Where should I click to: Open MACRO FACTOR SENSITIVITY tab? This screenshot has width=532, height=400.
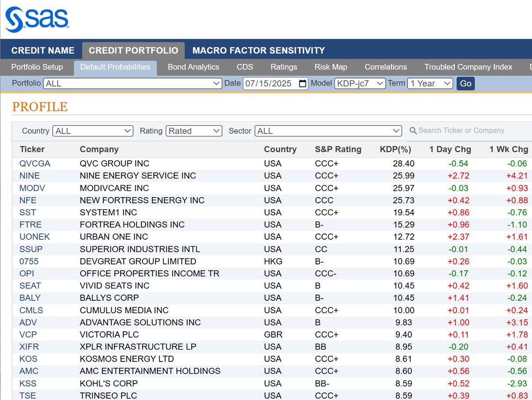(x=258, y=50)
